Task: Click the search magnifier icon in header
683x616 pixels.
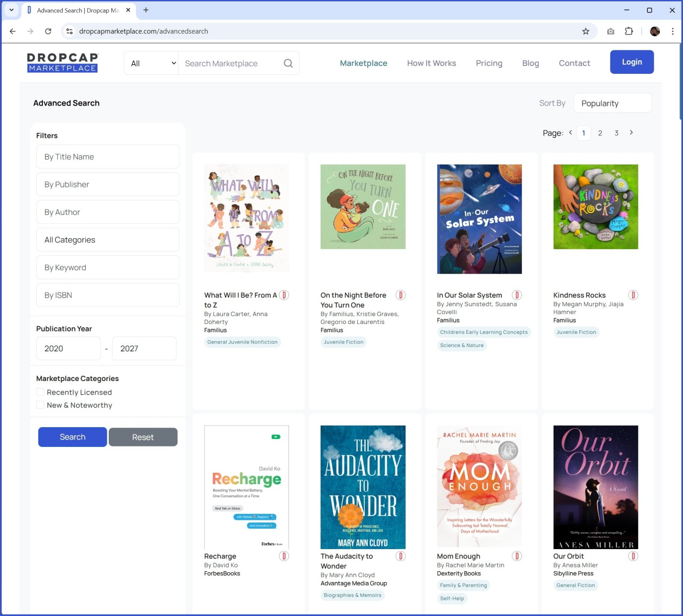Action: pos(288,63)
